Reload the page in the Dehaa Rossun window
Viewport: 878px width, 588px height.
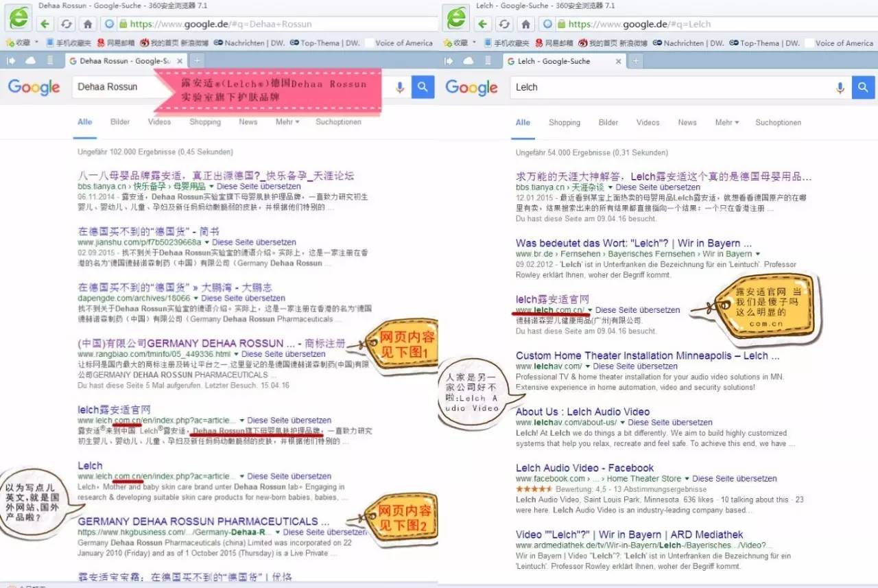[66, 24]
